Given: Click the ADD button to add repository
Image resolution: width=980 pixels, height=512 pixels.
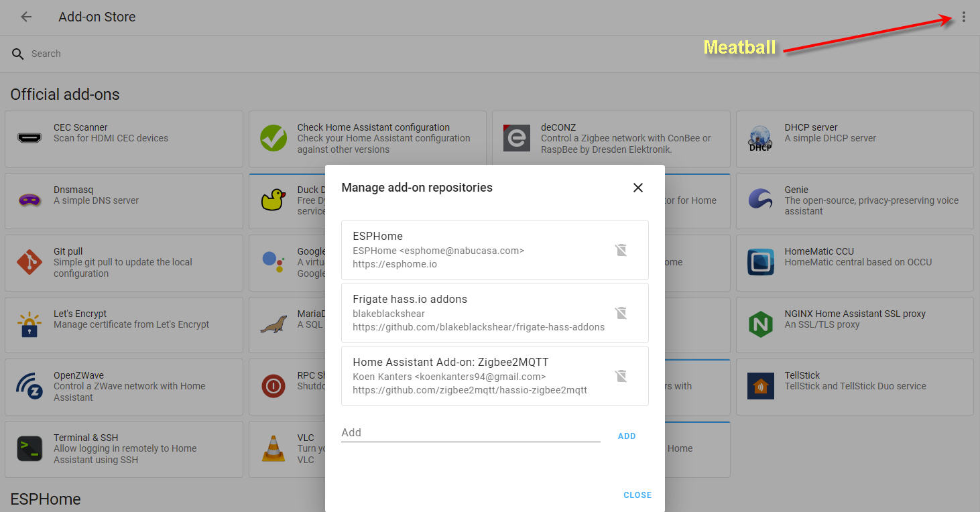Looking at the screenshot, I should tap(627, 436).
